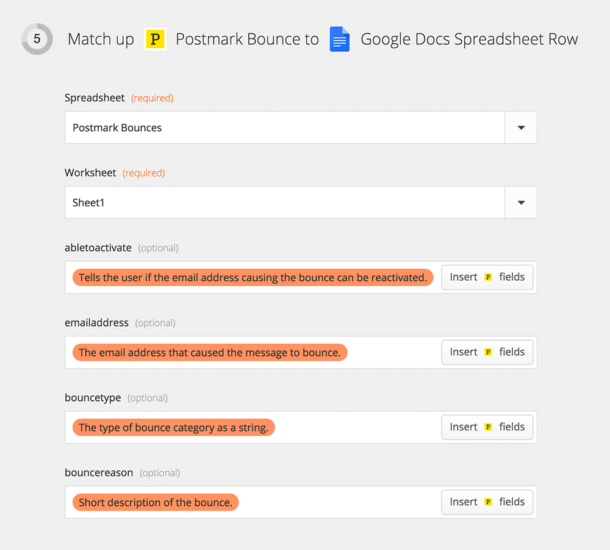
Task: Click the step 5 circle indicator
Action: pos(37,40)
